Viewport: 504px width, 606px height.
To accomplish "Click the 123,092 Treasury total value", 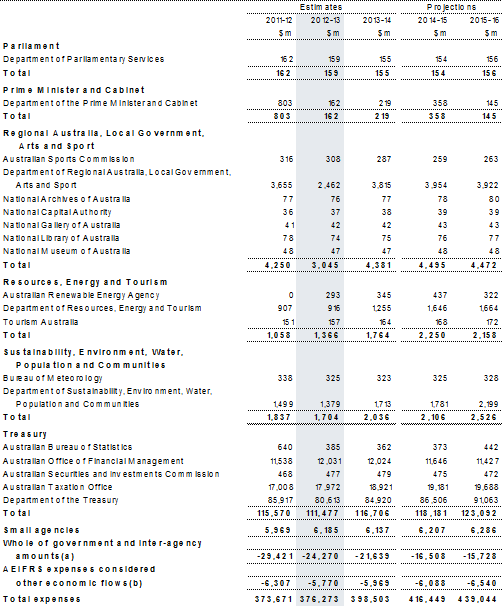I will (478, 513).
